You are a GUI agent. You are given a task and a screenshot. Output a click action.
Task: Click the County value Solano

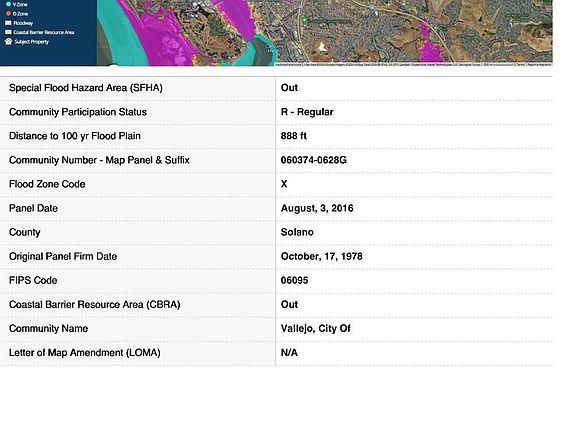point(297,232)
